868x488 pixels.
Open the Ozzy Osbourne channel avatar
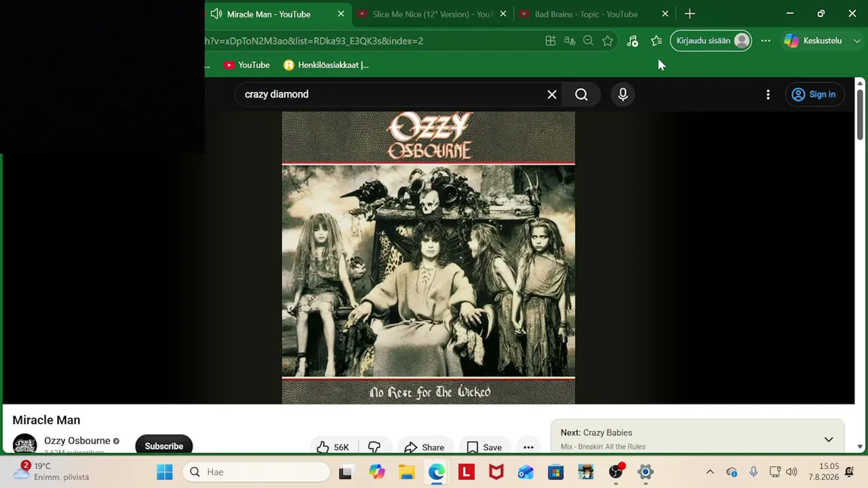tap(24, 444)
